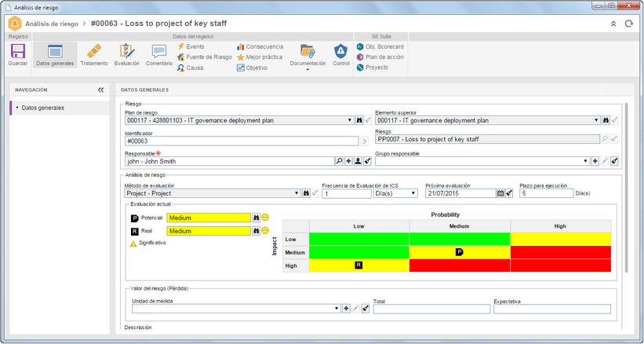The height and width of the screenshot is (344, 644).
Task: Click the read-only Riesgo PP0007 field
Action: tap(488, 139)
